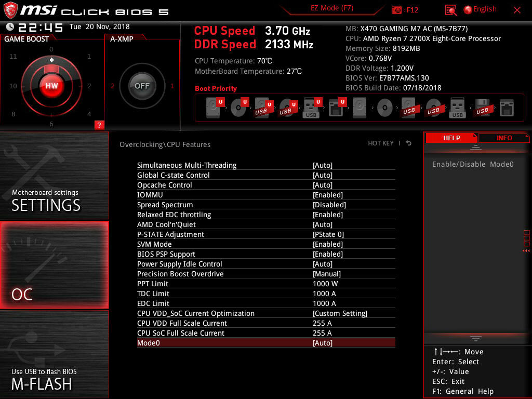Image resolution: width=532 pixels, height=399 pixels.
Task: Change SVM Mode [Enabled] value
Action: click(x=328, y=244)
